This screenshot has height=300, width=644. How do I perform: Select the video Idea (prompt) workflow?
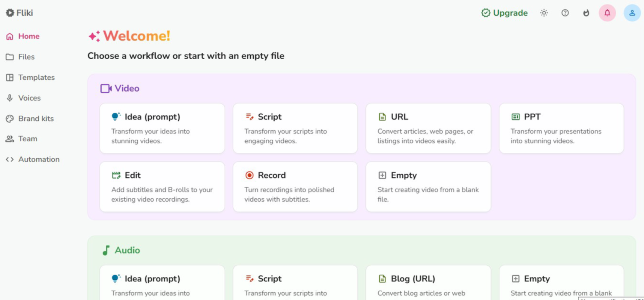[162, 128]
